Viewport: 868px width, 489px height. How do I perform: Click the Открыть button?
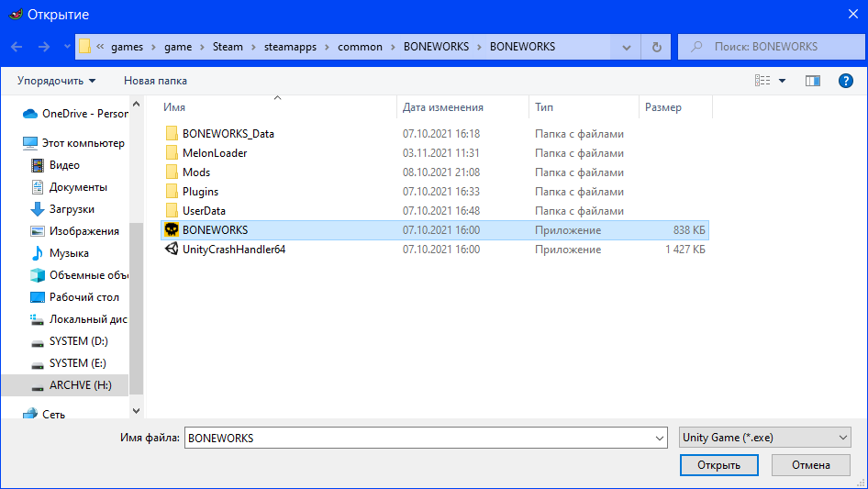[x=718, y=465]
